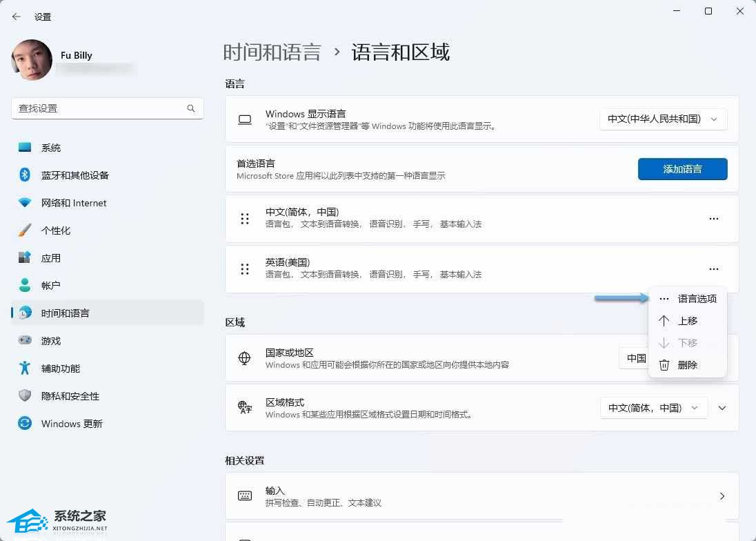Open the 输入 related setting
The height and width of the screenshot is (541, 756).
pyautogui.click(x=481, y=496)
